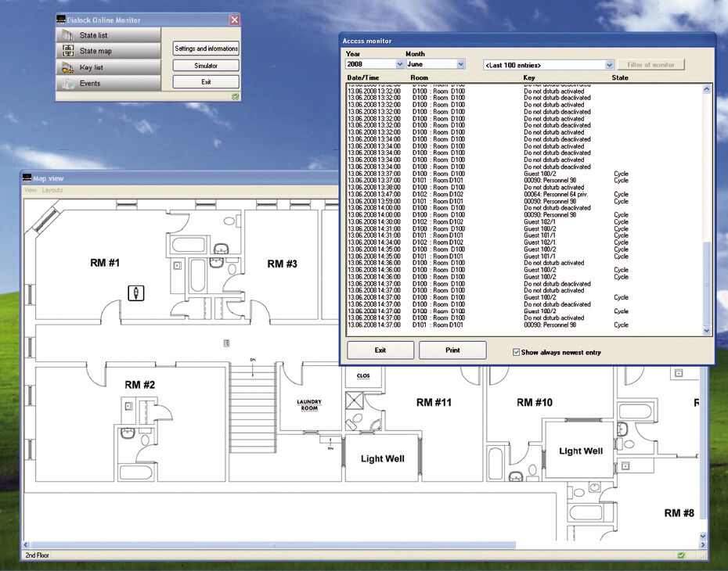Expand the Month dropdown showing June
This screenshot has height=571, width=728.
tap(460, 64)
